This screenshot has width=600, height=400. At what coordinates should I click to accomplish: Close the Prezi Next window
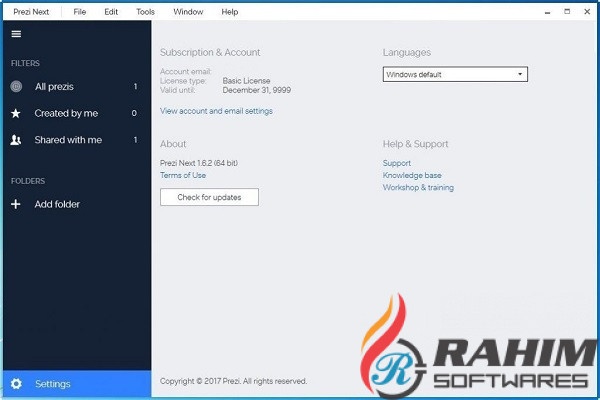(587, 11)
